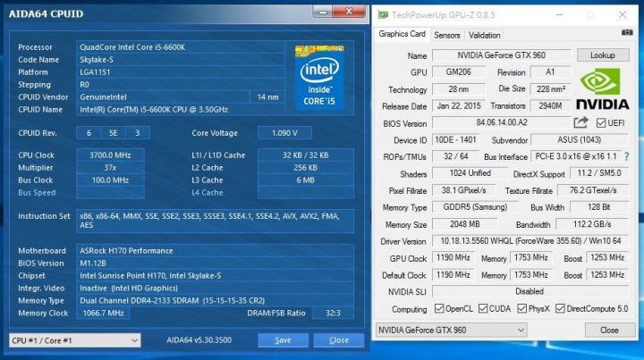The image size is (644, 360).
Task: Click the Bus Speed label link
Action: (x=37, y=193)
